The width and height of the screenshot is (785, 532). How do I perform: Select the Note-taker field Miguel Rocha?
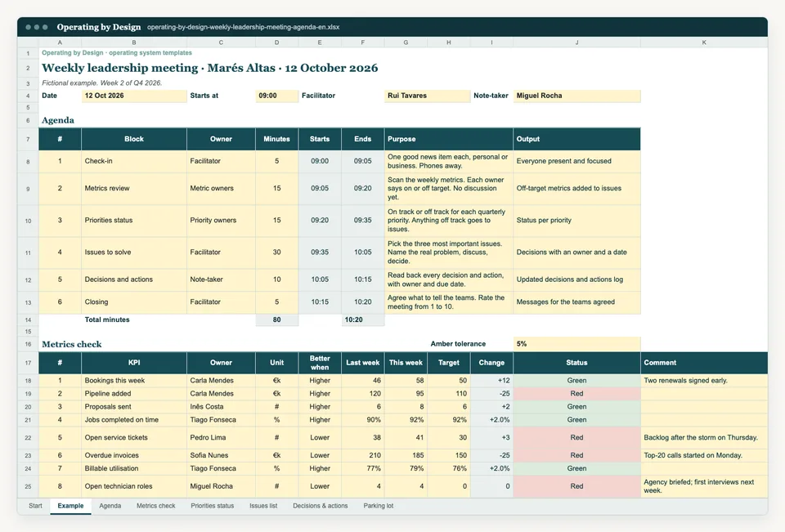[x=576, y=96]
